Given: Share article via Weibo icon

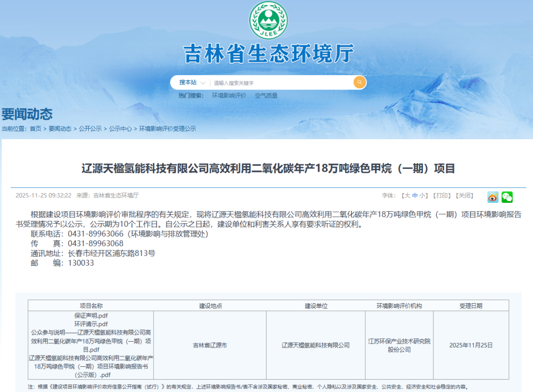Looking at the screenshot, I should click(493, 197).
